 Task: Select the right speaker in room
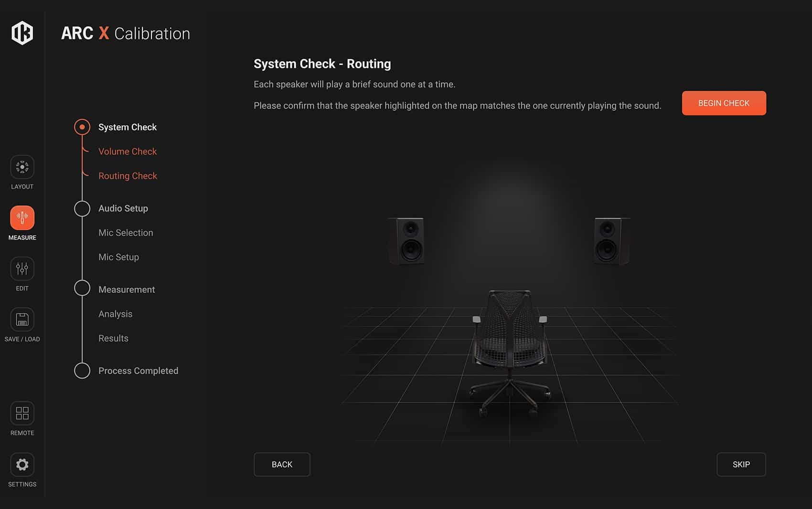coord(612,241)
